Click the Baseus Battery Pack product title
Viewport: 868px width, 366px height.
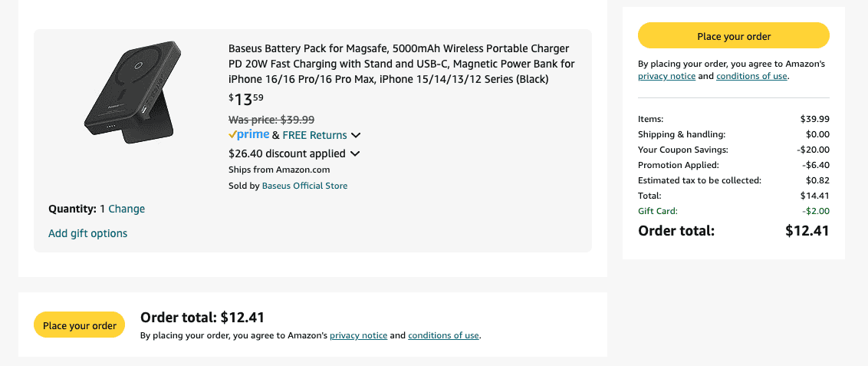pyautogui.click(x=401, y=64)
